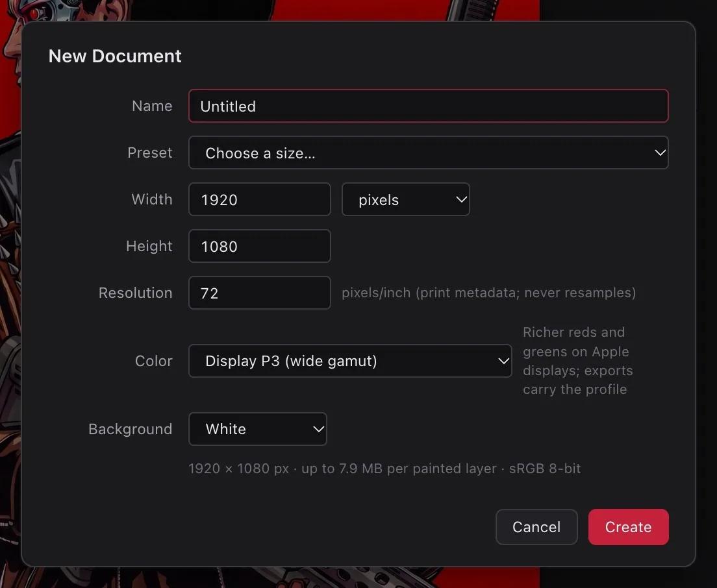Screen dimensions: 717x588
Task: Click the Height field showing 1080
Action: (259, 246)
